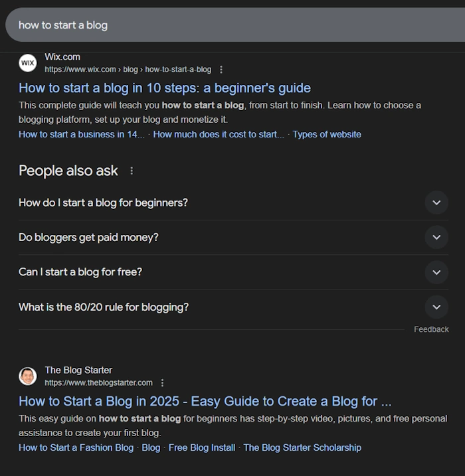Open the three-dot menu beside Wix URL
Screen dimensions: 465x476
pyautogui.click(x=221, y=70)
